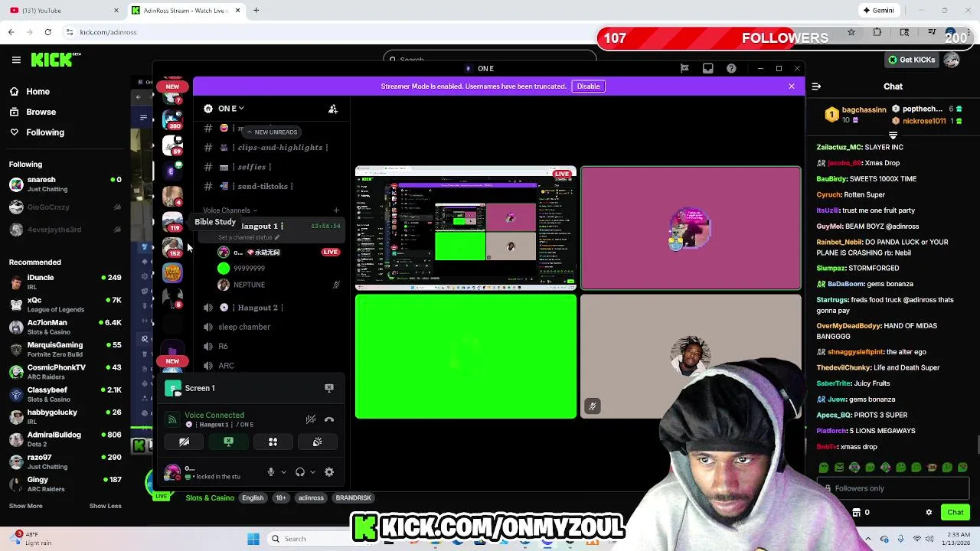
Task: Disable Streamer Mode in the banner
Action: click(x=588, y=86)
